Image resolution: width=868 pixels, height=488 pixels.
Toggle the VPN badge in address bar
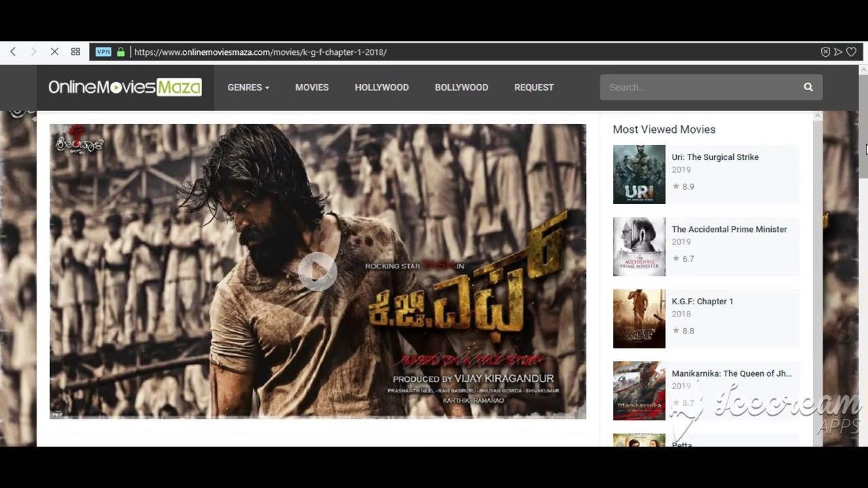tap(103, 52)
